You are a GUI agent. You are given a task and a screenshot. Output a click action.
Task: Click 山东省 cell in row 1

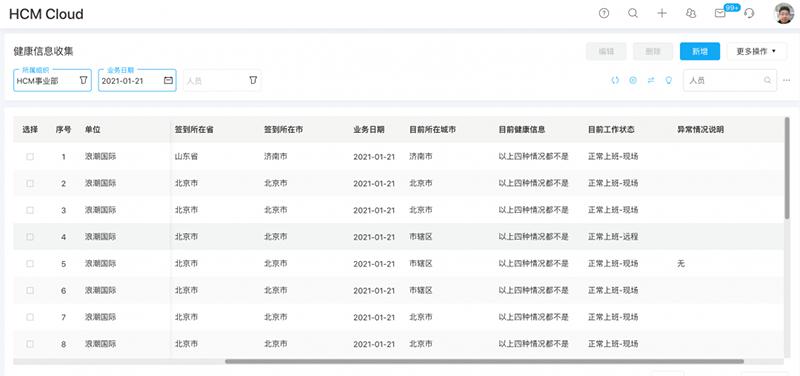click(186, 157)
